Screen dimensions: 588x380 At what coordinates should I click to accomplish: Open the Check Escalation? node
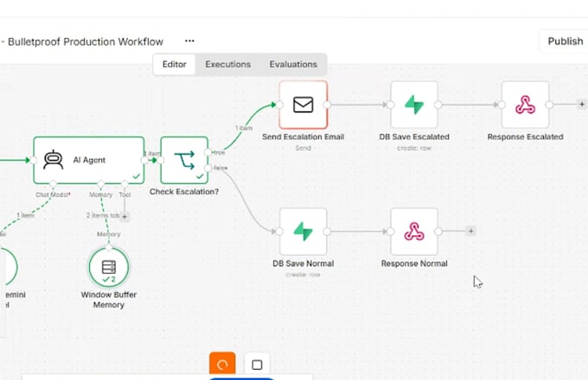(184, 161)
